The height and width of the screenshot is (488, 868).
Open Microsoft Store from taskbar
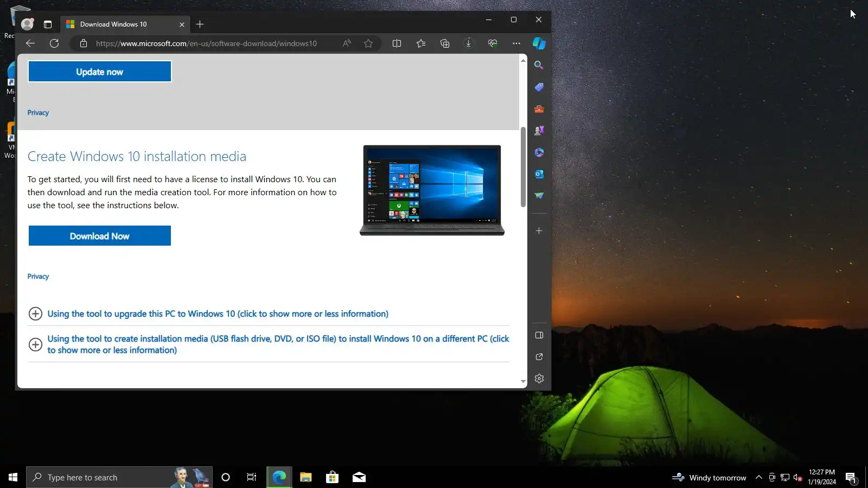pyautogui.click(x=332, y=477)
